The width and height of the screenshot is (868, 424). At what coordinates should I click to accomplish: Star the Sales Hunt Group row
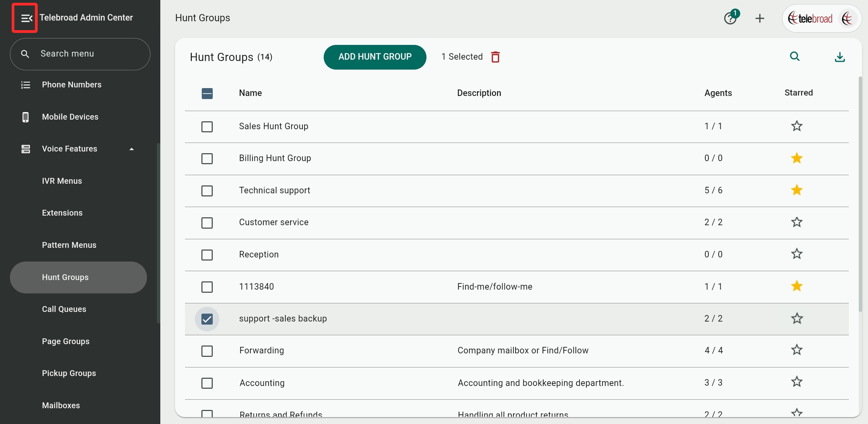pos(797,126)
